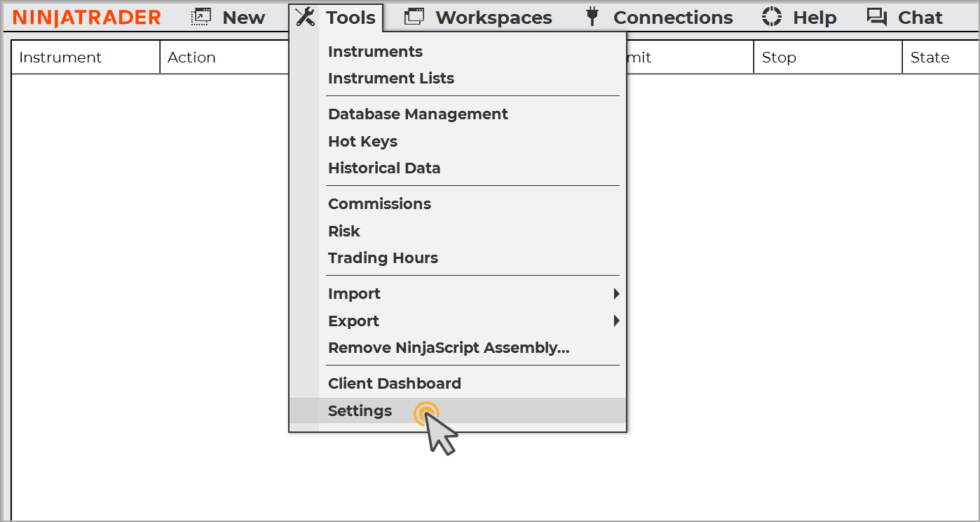
Task: Open the Client Dashboard
Action: 395,384
